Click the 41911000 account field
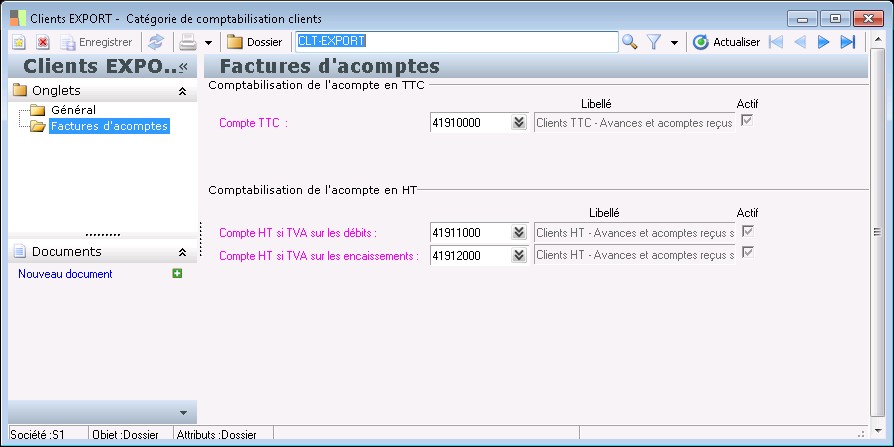Image resolution: width=894 pixels, height=447 pixels. pyautogui.click(x=470, y=233)
